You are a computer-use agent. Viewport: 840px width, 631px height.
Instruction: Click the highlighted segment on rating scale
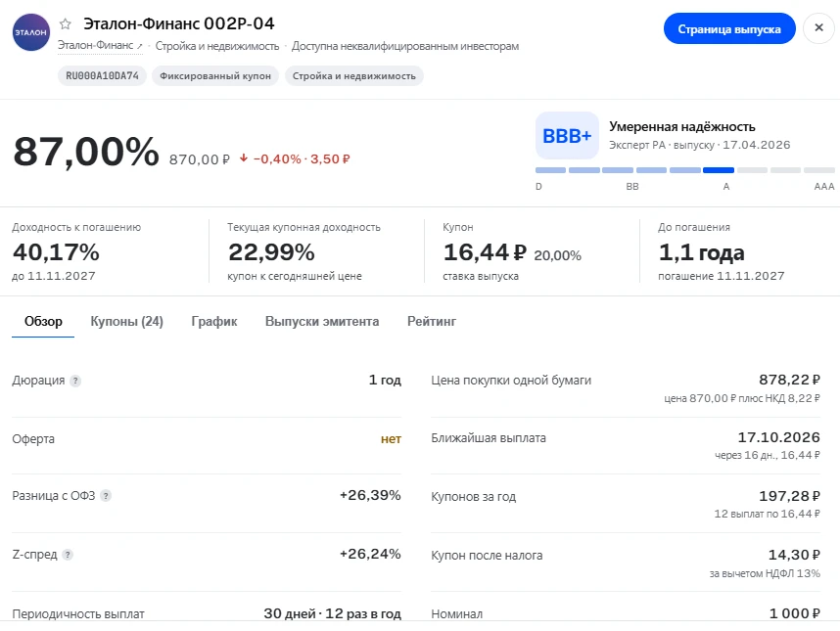click(x=719, y=170)
